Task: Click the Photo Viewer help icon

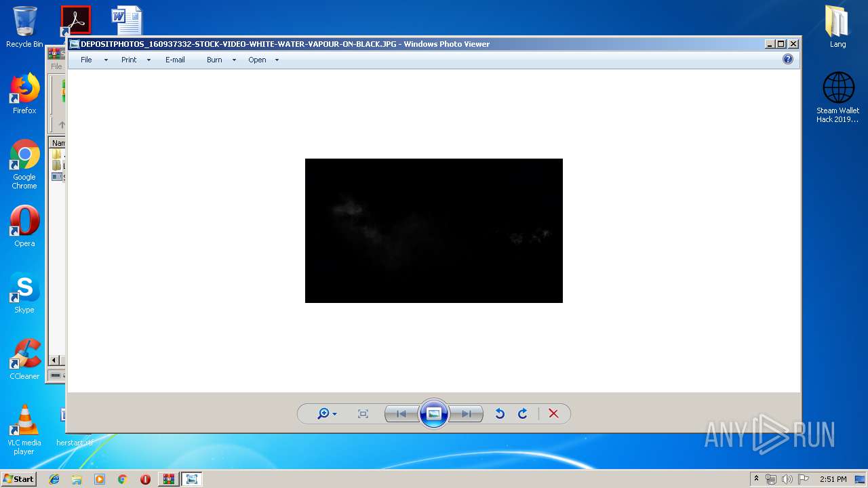Action: [788, 59]
